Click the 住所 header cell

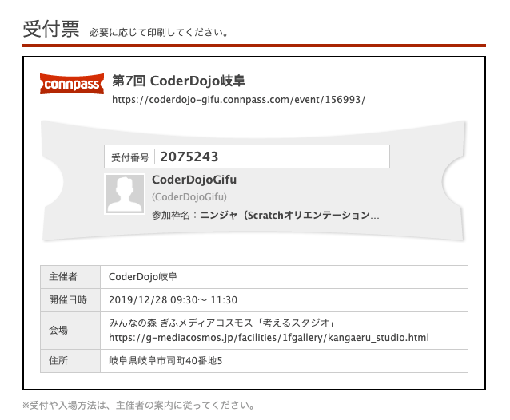coord(70,361)
